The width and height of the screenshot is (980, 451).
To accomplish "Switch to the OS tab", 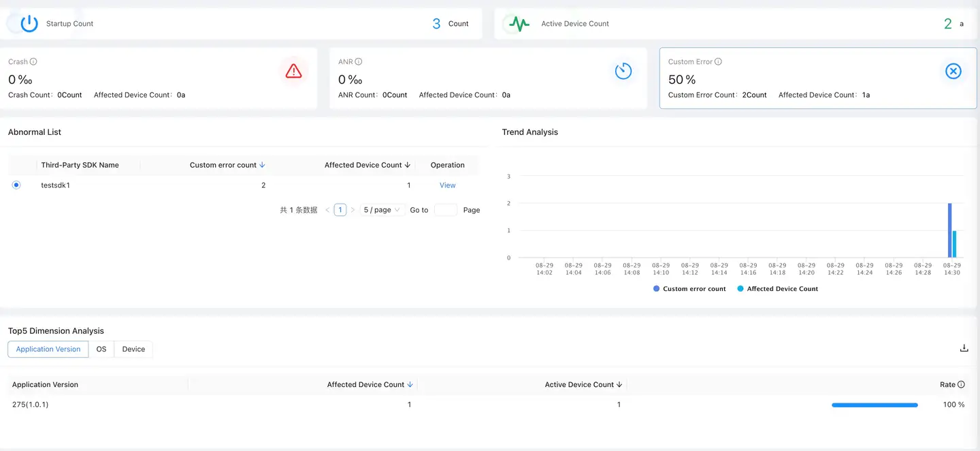I will pyautogui.click(x=101, y=349).
